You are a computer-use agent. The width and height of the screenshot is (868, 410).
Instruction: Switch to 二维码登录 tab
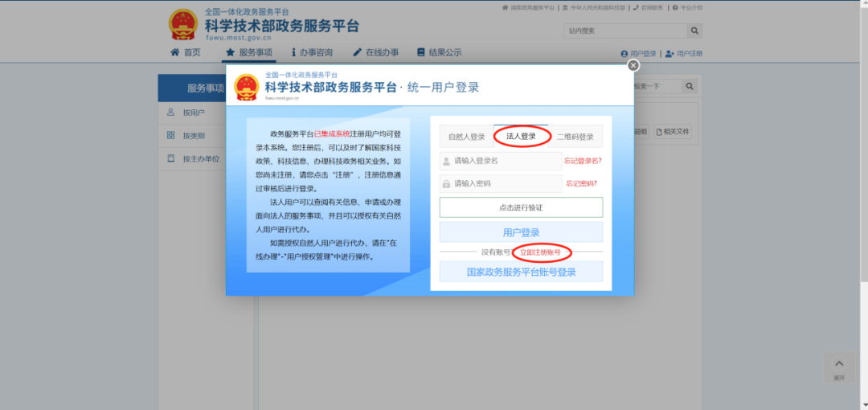pyautogui.click(x=575, y=137)
